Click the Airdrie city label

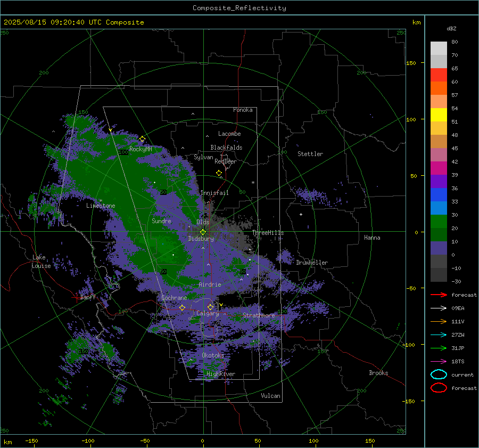(210, 284)
